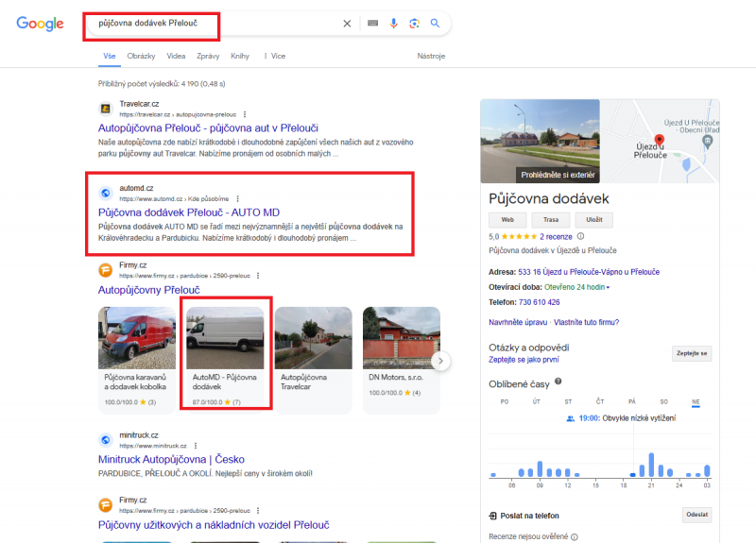Open three-dot menu for minitruck.cz result
This screenshot has width=756, height=543.
pos(196,446)
